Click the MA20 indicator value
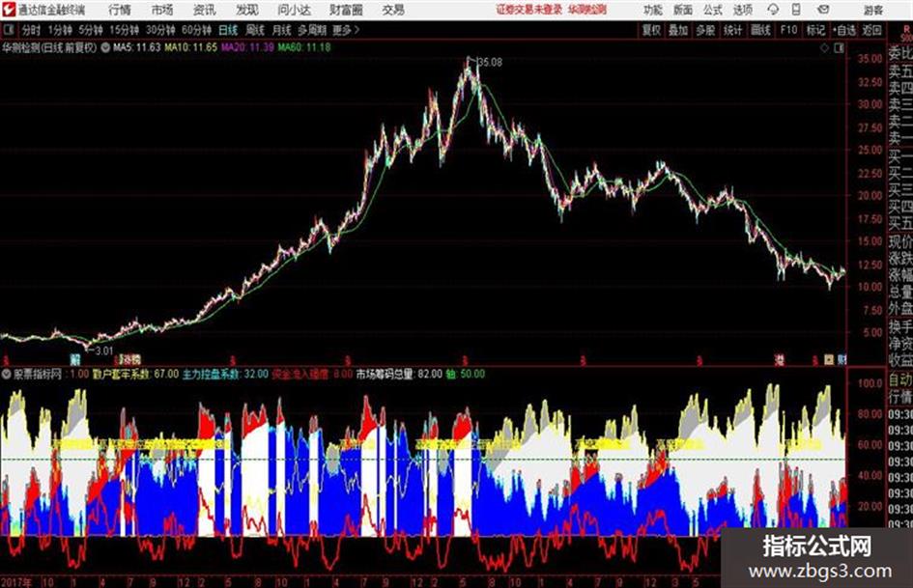Viewport: 913px width, 588px height. [247, 47]
